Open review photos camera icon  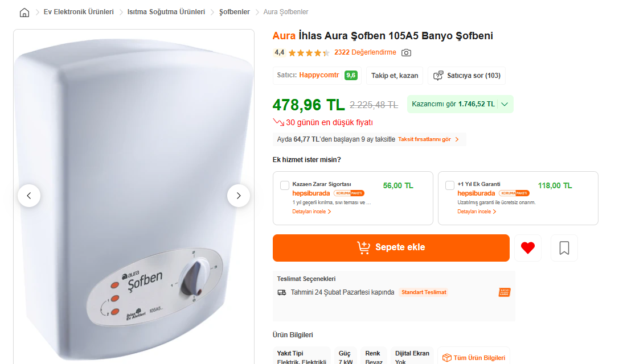[x=406, y=53]
